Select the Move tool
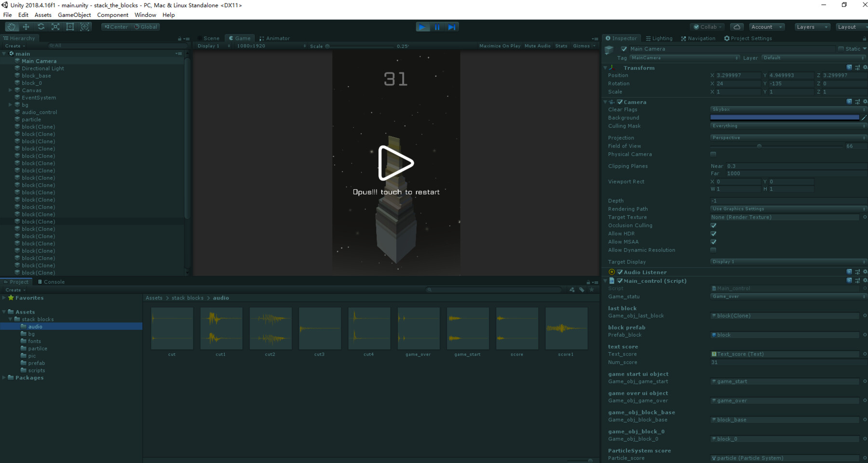This screenshot has width=868, height=463. coord(26,26)
